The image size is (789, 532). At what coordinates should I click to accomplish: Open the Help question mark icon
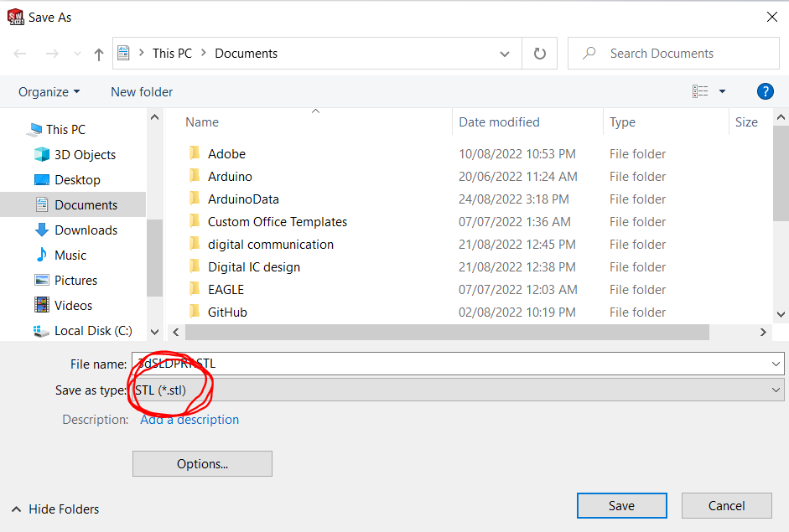click(x=765, y=91)
